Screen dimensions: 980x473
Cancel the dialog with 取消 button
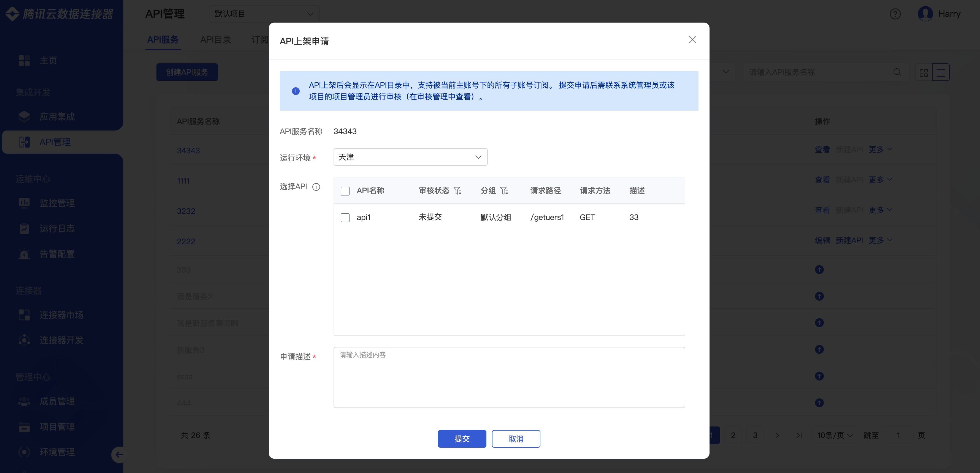[x=516, y=439]
